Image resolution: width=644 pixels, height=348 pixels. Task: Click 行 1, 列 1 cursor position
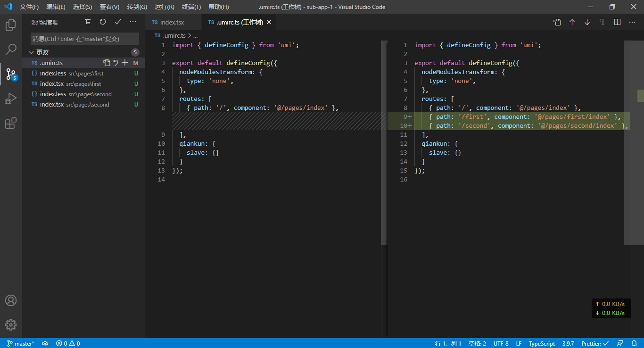(x=448, y=343)
